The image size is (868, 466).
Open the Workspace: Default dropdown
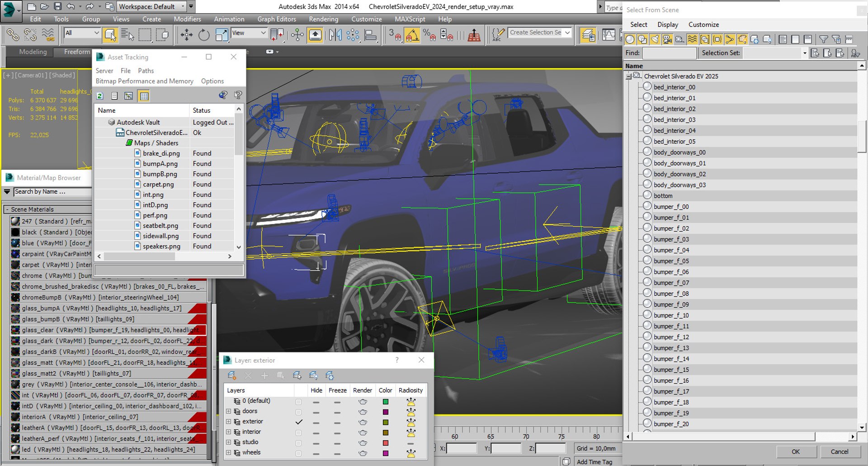[x=151, y=6]
